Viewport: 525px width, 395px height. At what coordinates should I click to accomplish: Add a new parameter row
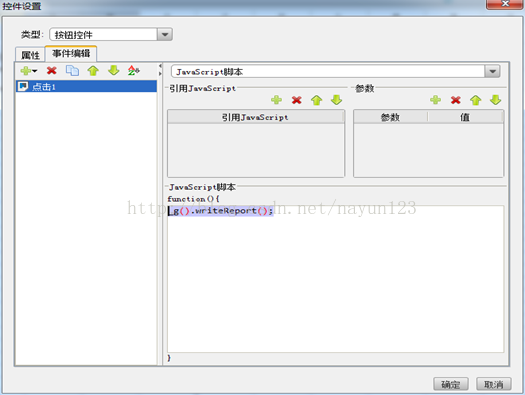point(435,100)
